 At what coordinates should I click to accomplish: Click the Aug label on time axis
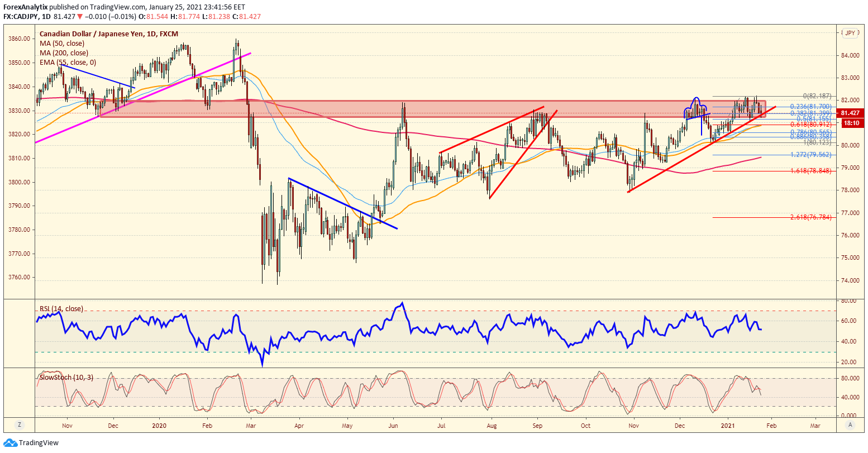[x=492, y=426]
